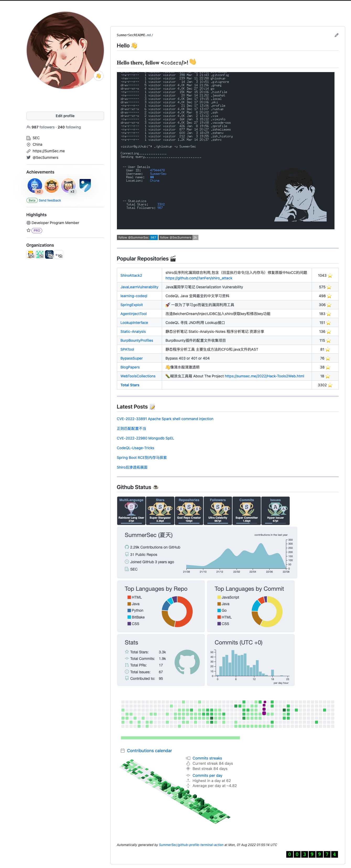This screenshot has height=868, width=351.
Task: Open the 正则匹配配置不当 post
Action: pos(132,428)
